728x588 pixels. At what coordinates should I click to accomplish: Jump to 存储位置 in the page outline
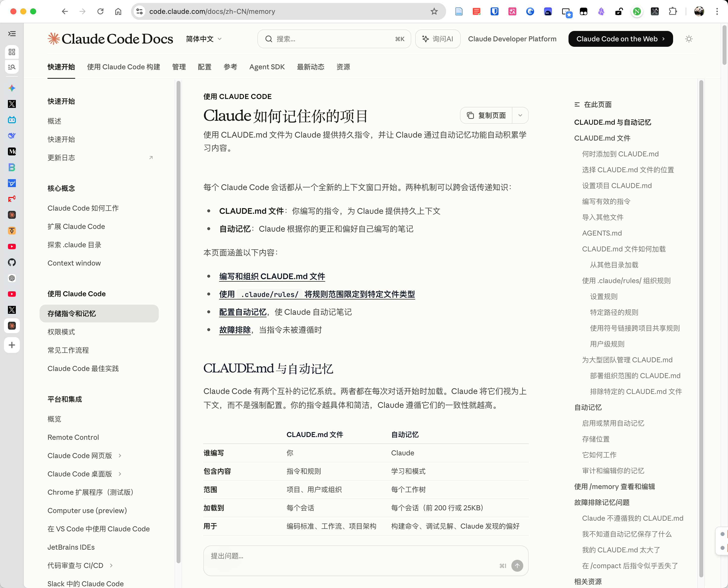click(596, 439)
